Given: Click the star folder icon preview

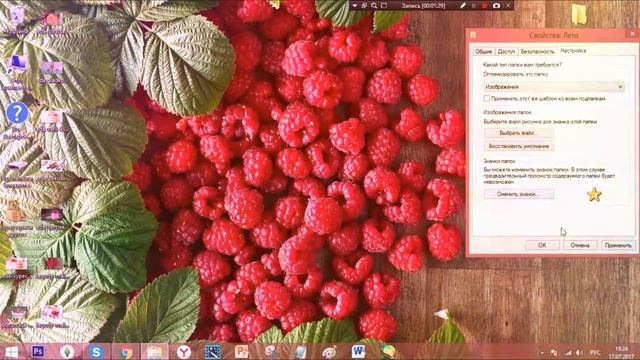Looking at the screenshot, I should 594,194.
